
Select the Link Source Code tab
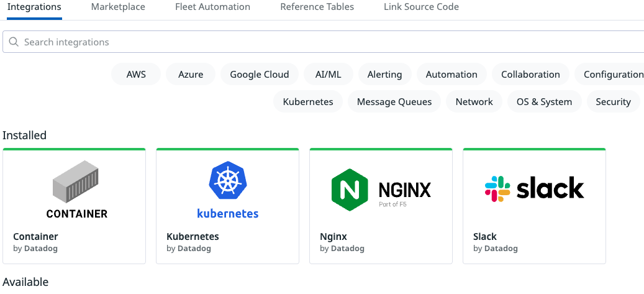coord(421,7)
